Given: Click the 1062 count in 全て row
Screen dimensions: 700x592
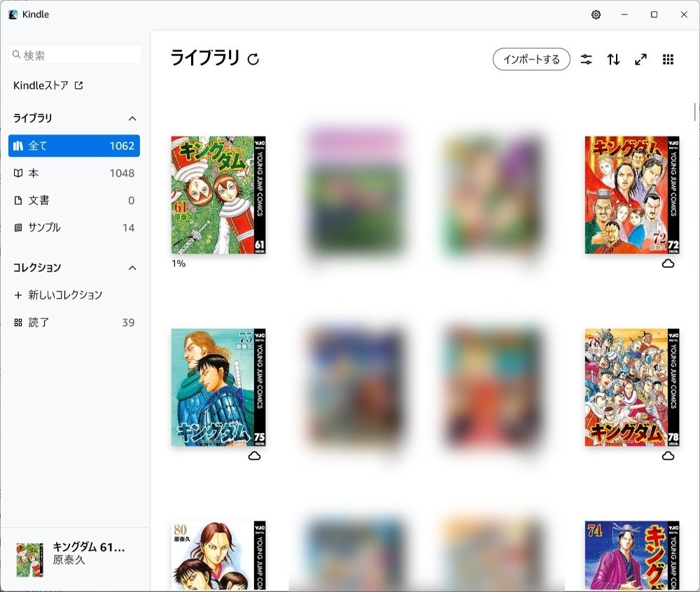Looking at the screenshot, I should (122, 146).
